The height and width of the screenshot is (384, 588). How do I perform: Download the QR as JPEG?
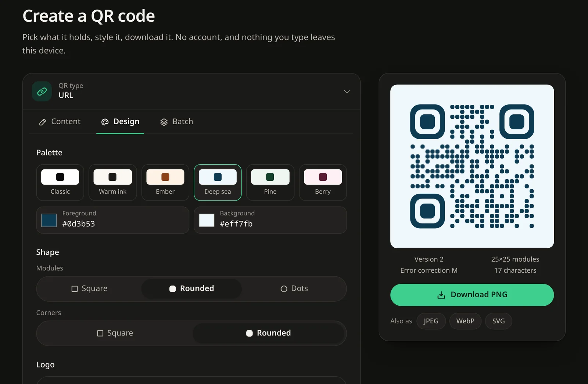point(431,321)
